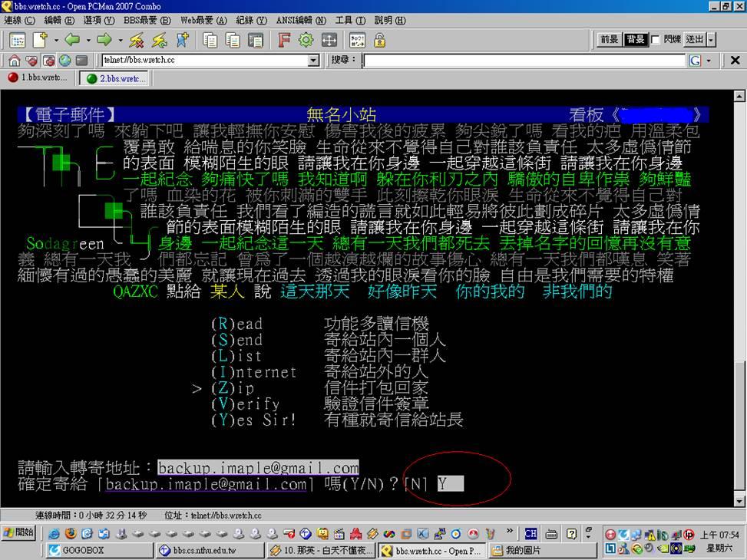747x560 pixels.
Task: Expand the 送出 send options arrow
Action: [711, 40]
